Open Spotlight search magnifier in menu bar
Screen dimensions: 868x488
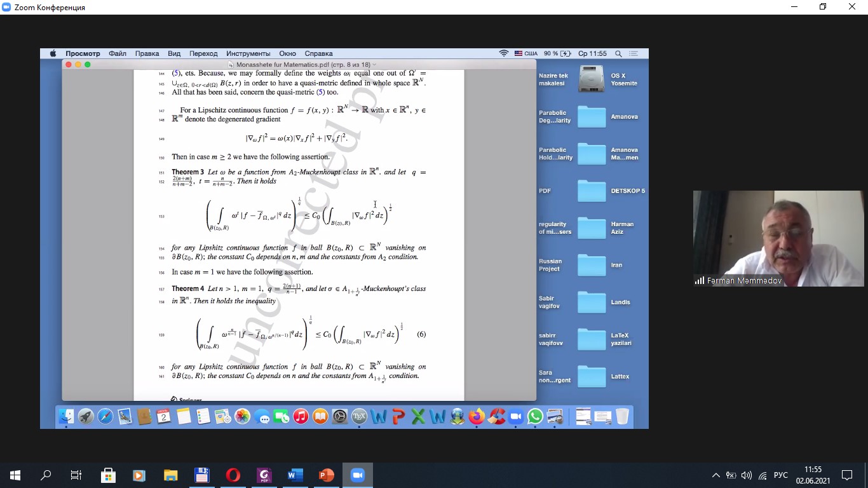click(x=618, y=54)
